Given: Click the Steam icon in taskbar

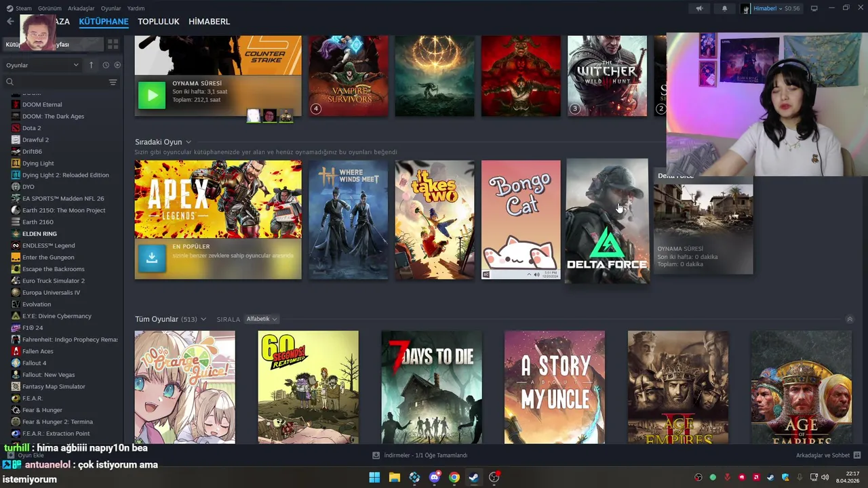Looking at the screenshot, I should [x=473, y=477].
